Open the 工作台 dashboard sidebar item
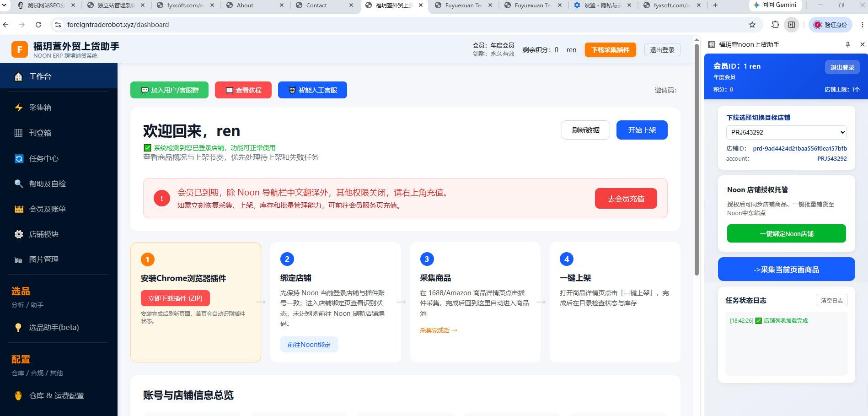868x416 pixels. pyautogui.click(x=59, y=76)
